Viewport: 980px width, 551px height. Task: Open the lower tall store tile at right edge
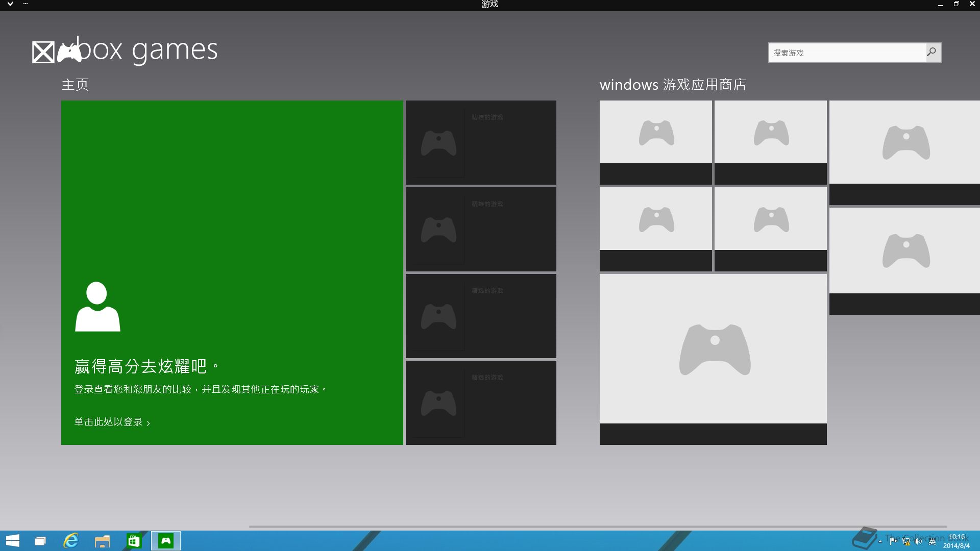point(904,261)
